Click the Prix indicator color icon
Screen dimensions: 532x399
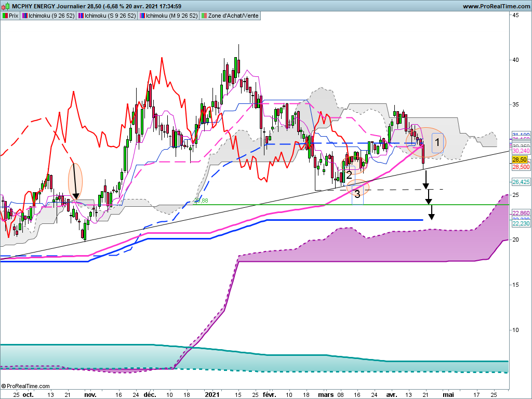click(x=5, y=16)
